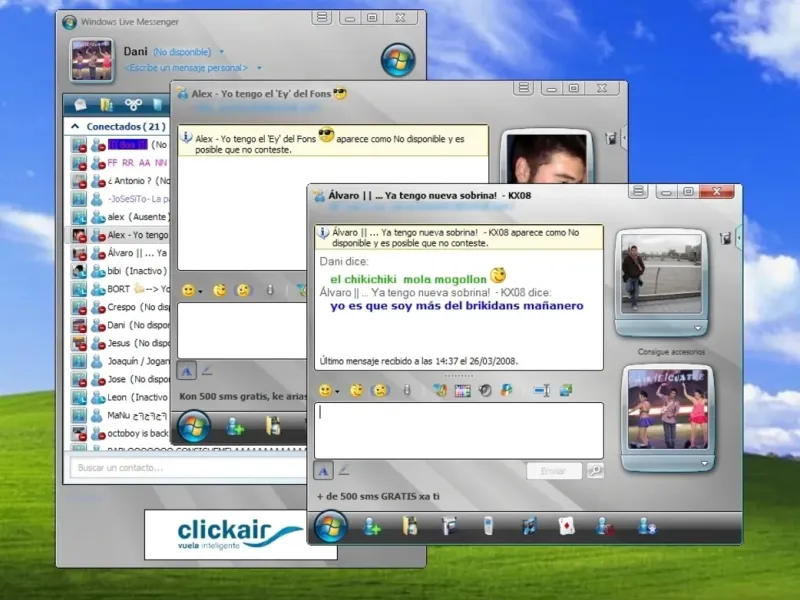Click the paintbrush icon in Álvaro chat toolbar
This screenshot has height=600, width=800.
point(440,391)
